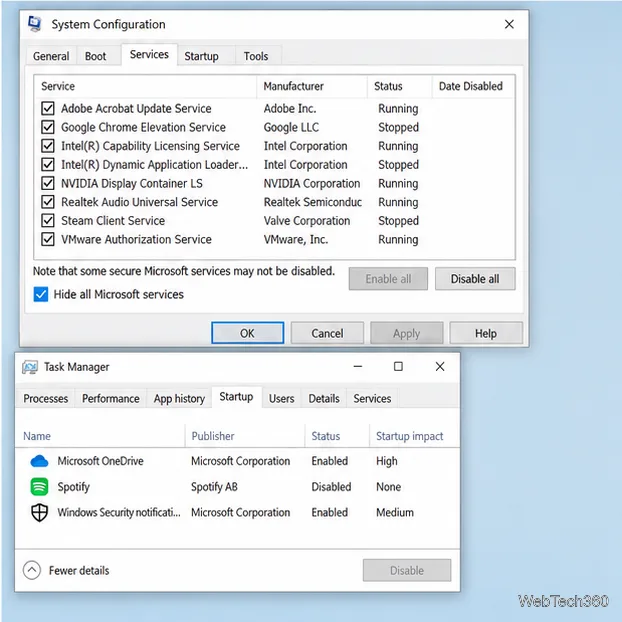The image size is (622, 622).
Task: Open Help in System Configuration
Action: (x=486, y=333)
